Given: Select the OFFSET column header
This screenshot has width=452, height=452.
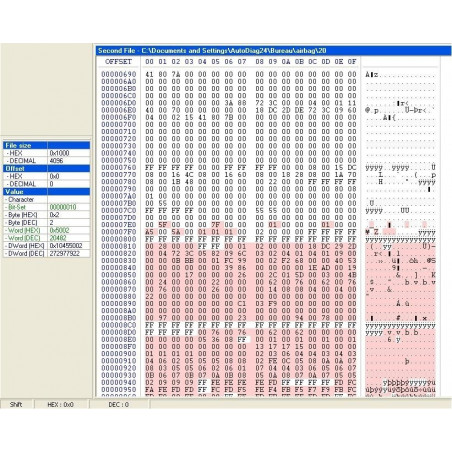Looking at the screenshot, I should click(119, 62).
